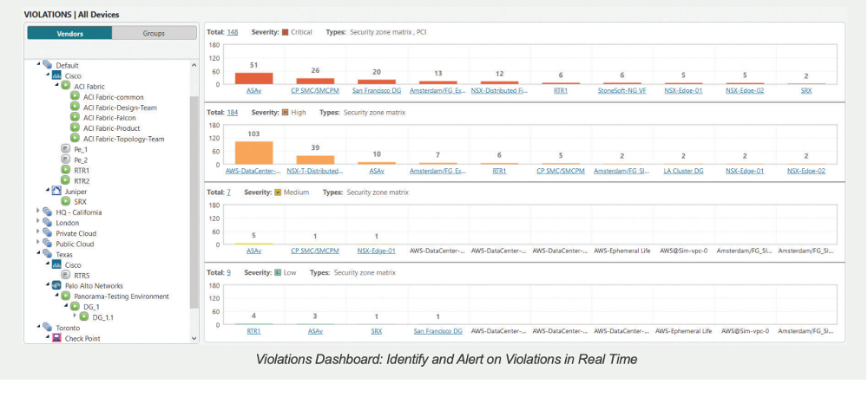Image resolution: width=868 pixels, height=404 pixels.
Task: Click the RTR2 green device icon
Action: pyautogui.click(x=65, y=180)
